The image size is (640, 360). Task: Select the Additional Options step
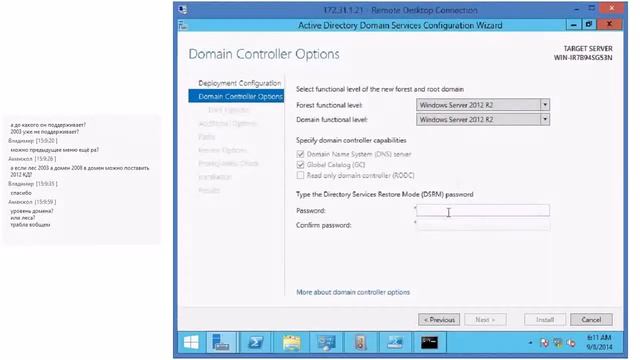(227, 123)
